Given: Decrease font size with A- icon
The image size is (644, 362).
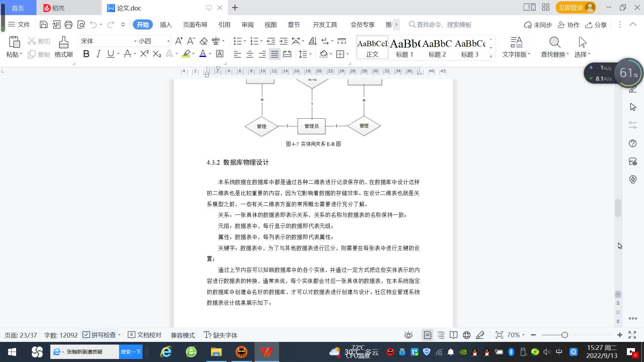Looking at the screenshot, I should [191, 41].
